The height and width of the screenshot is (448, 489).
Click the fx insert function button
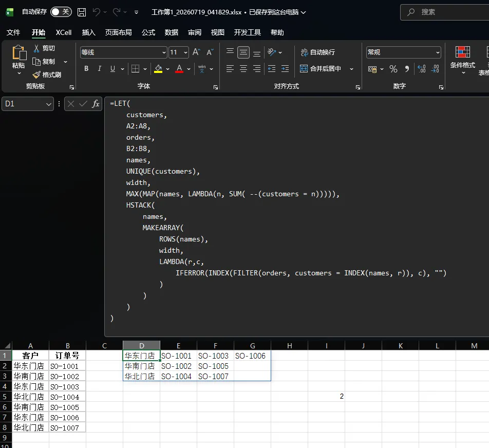tap(96, 104)
